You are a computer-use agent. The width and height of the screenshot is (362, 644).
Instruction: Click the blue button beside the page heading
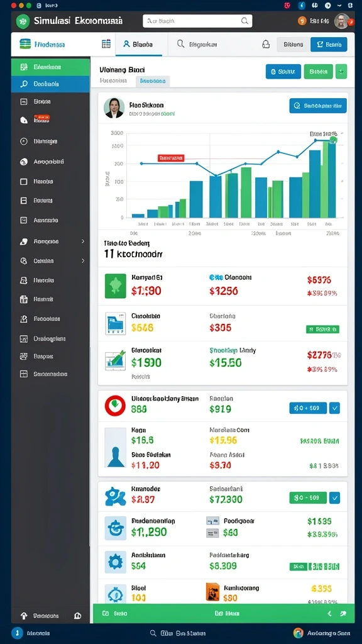point(283,72)
